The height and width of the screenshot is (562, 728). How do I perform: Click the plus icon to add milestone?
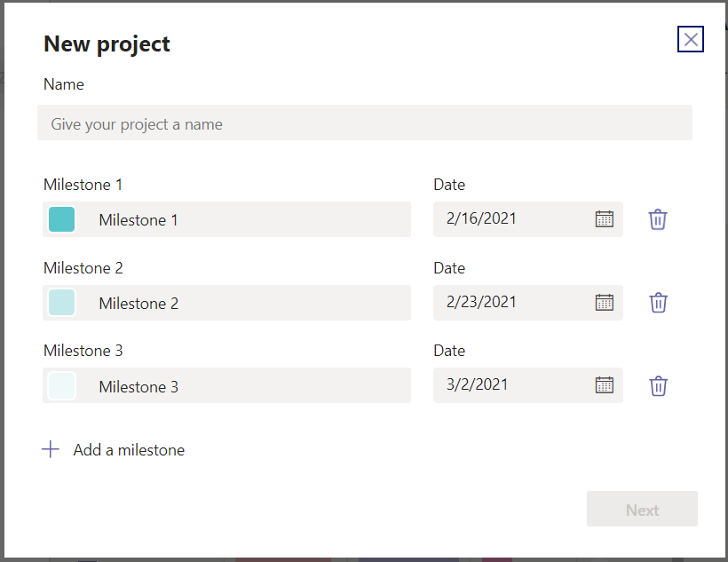pyautogui.click(x=51, y=450)
